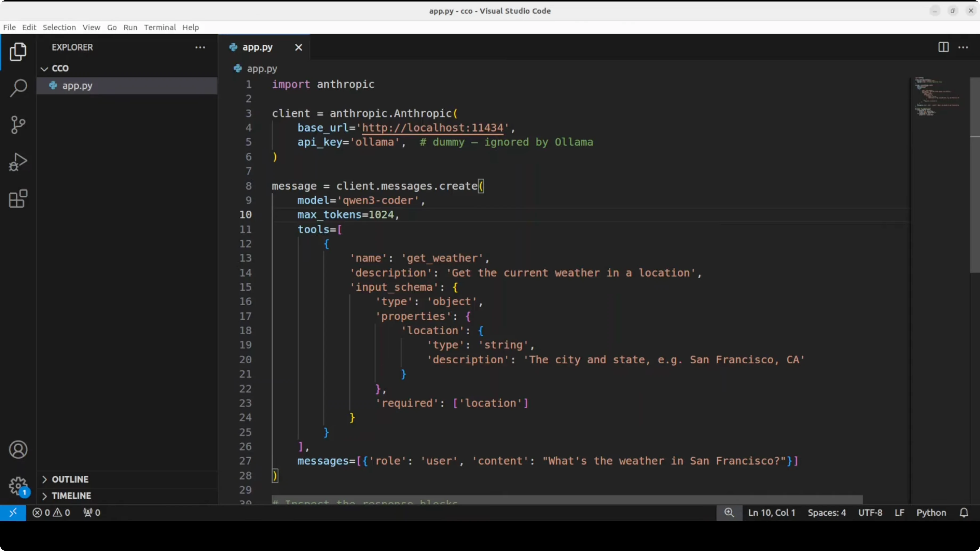The height and width of the screenshot is (551, 980).
Task: Open the Manage settings gear
Action: click(18, 486)
